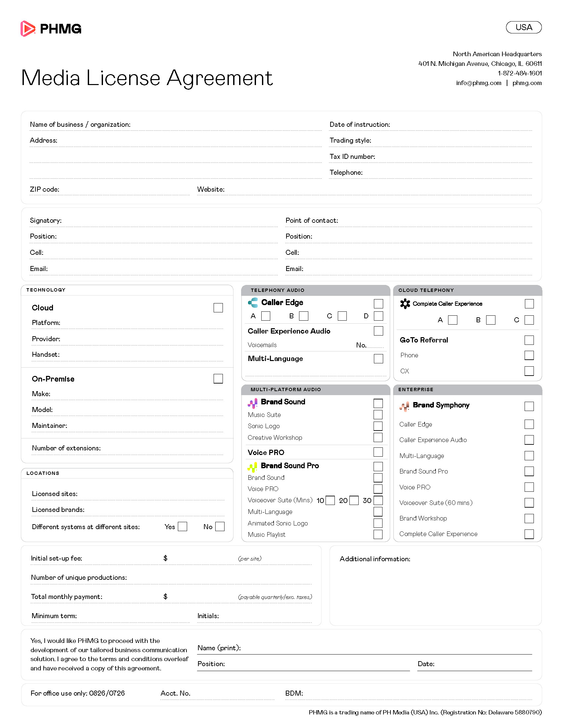Click the Complete Caller Experience flower icon
Viewport: 563px width, 728px height.
405,304
